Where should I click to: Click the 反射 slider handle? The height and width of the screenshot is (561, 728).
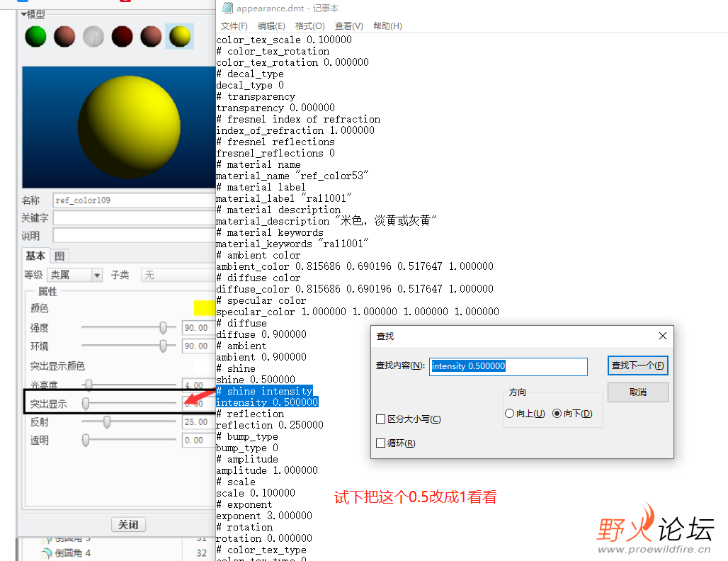tap(107, 421)
